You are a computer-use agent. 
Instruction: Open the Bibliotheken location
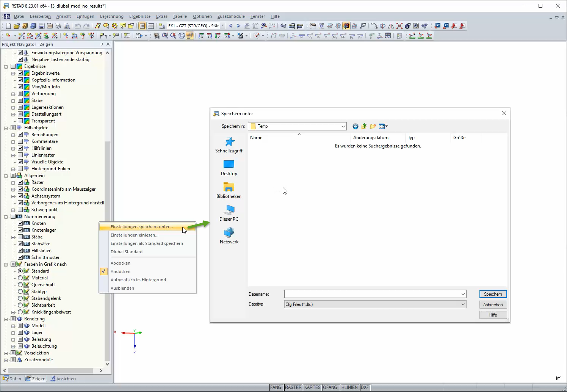click(229, 190)
